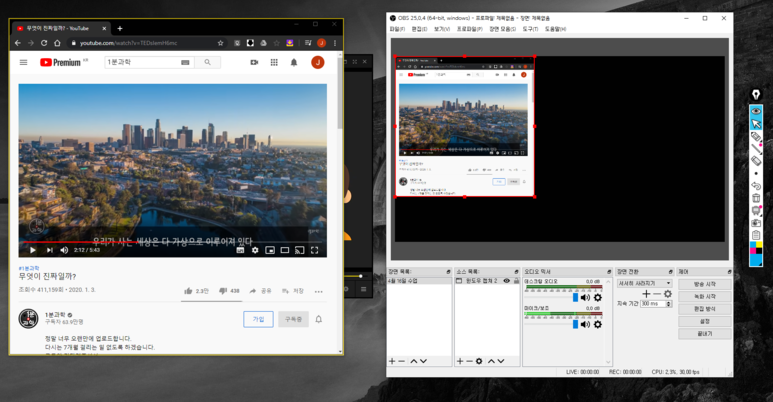Screen dimensions: 773x402
Task: Mute 마이크/보조 speaker icon
Action: click(x=585, y=324)
